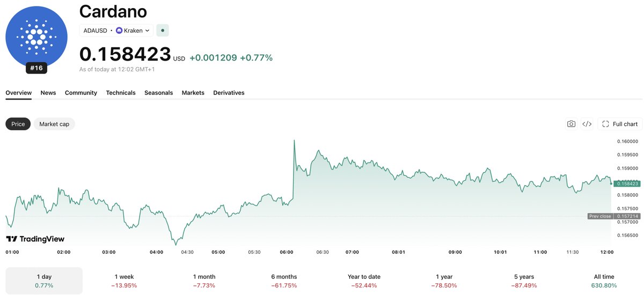
Task: Click the Kraken exchange icon
Action: 119,31
